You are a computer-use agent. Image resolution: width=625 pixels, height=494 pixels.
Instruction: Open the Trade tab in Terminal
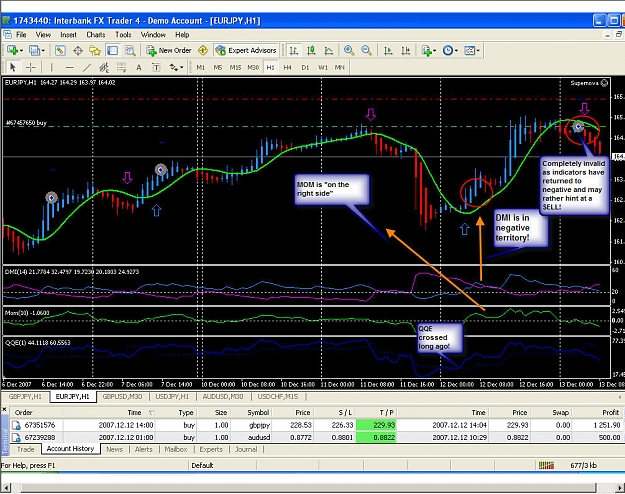[x=26, y=449]
